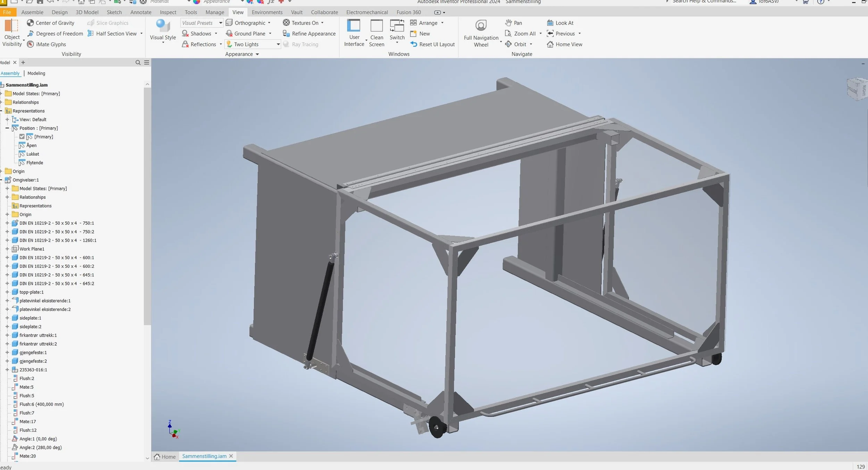This screenshot has height=470, width=868.
Task: Switch to the Modeling browser tab
Action: point(36,73)
